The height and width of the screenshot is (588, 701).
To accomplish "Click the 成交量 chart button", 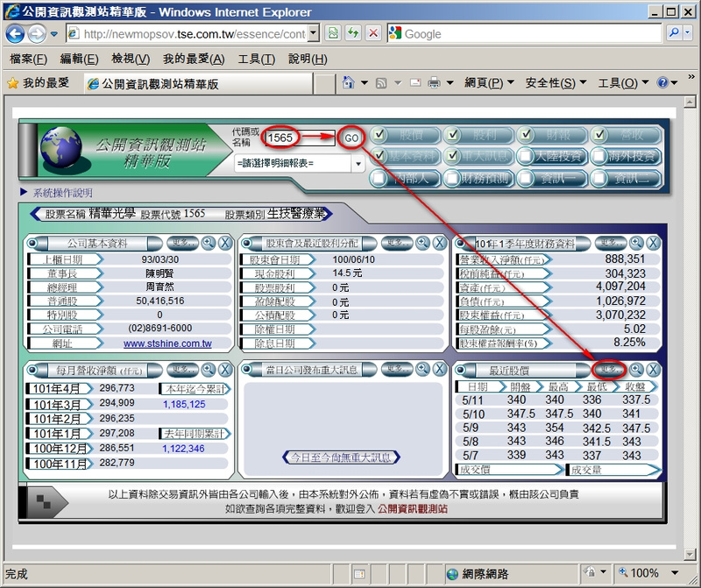I will (x=612, y=470).
